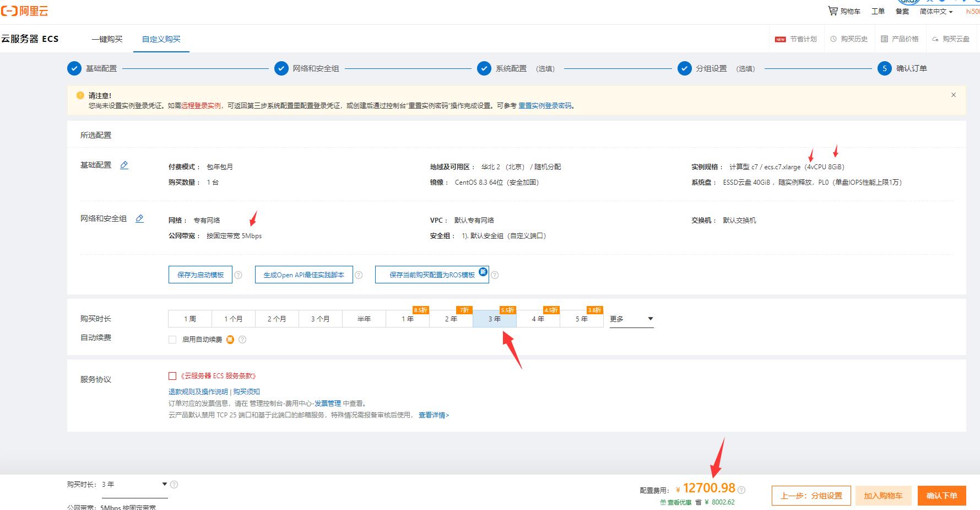Select the 4年 purchase duration
The width and height of the screenshot is (980, 510).
(x=538, y=319)
